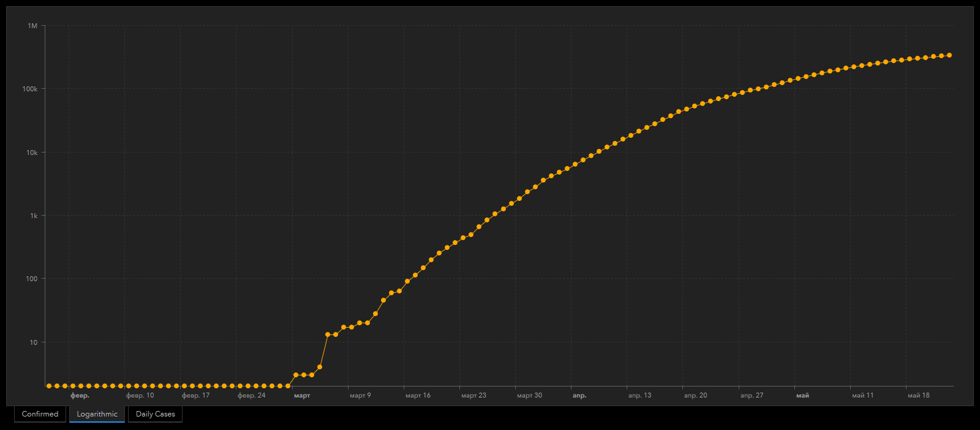Click the 1M y-axis label

click(x=32, y=26)
